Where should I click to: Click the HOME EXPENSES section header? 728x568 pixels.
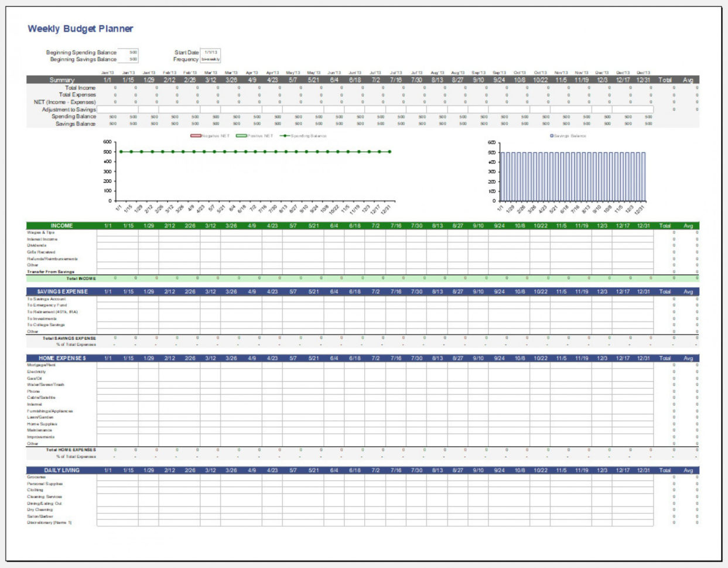click(62, 358)
